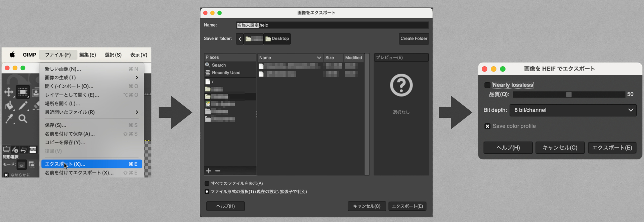Viewport: 644px width, 222px height.
Task: Click the plus icon to add a bookmark
Action: click(209, 171)
